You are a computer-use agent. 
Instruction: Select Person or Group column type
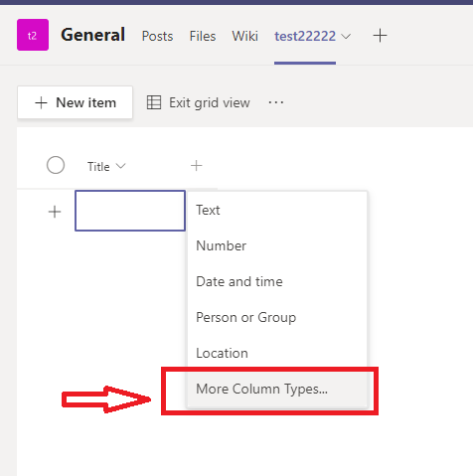tap(277, 317)
